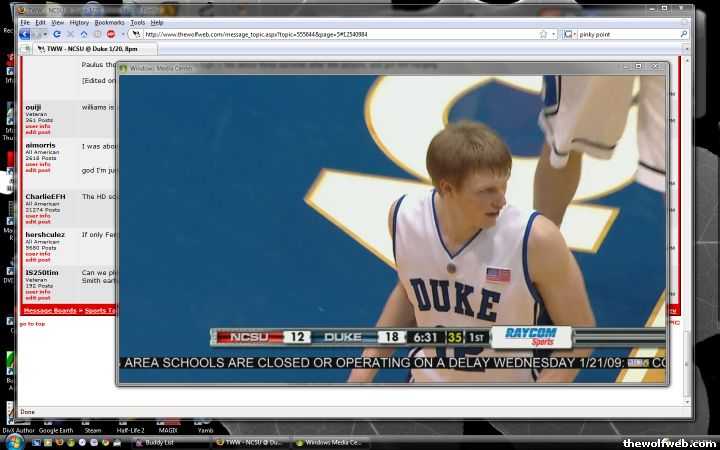Screen dimensions: 720x450
Task: Click the go to top link
Action: (31, 324)
